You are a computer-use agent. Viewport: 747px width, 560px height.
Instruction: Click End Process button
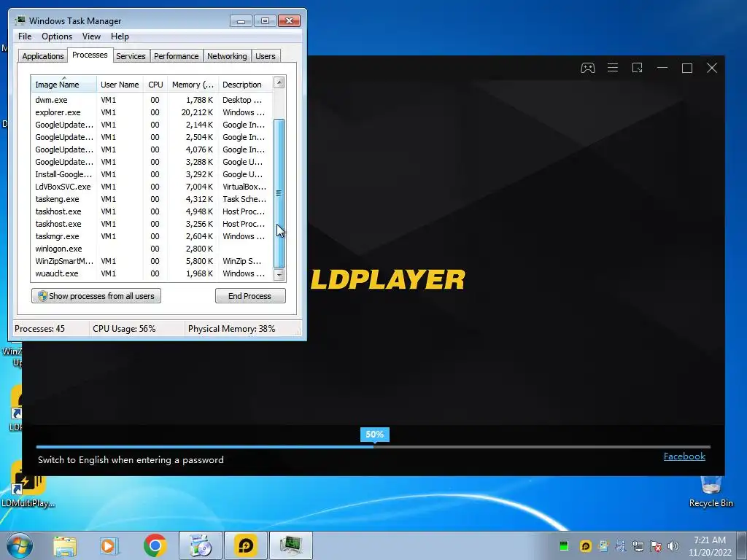pos(250,296)
